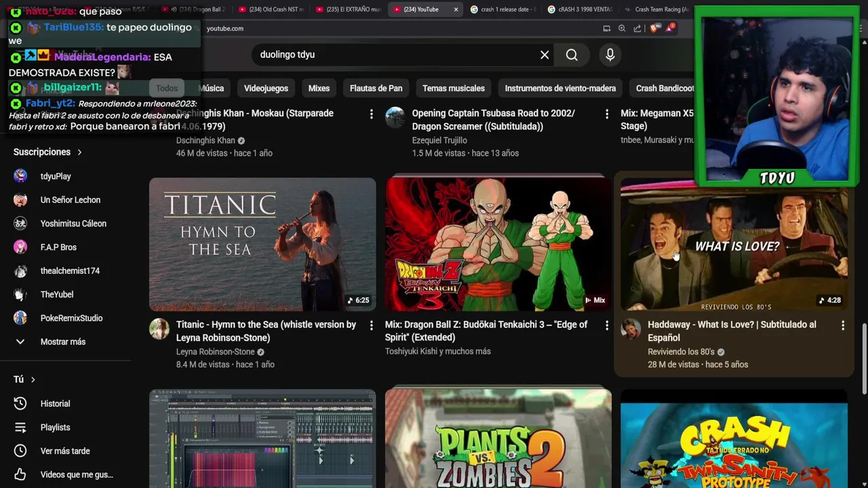The image size is (868, 488).
Task: Select the Flautas de Pan filter chip
Action: tap(376, 88)
